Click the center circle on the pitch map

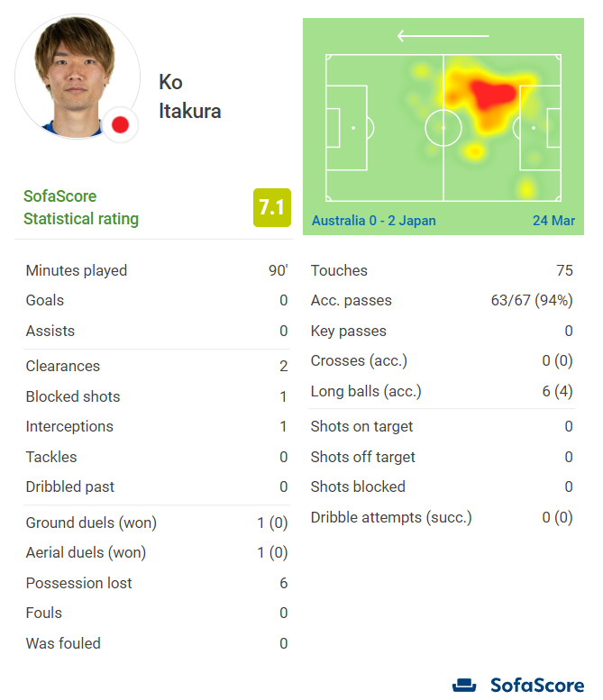point(443,128)
